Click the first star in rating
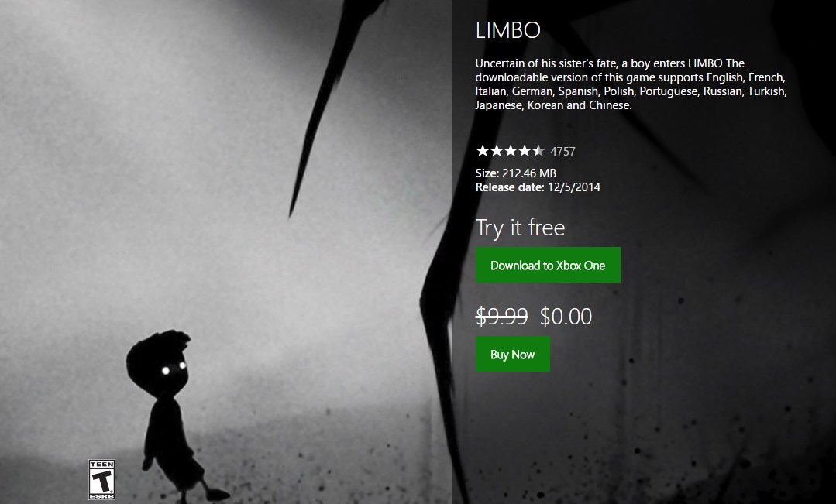This screenshot has height=504, width=836. (x=483, y=151)
